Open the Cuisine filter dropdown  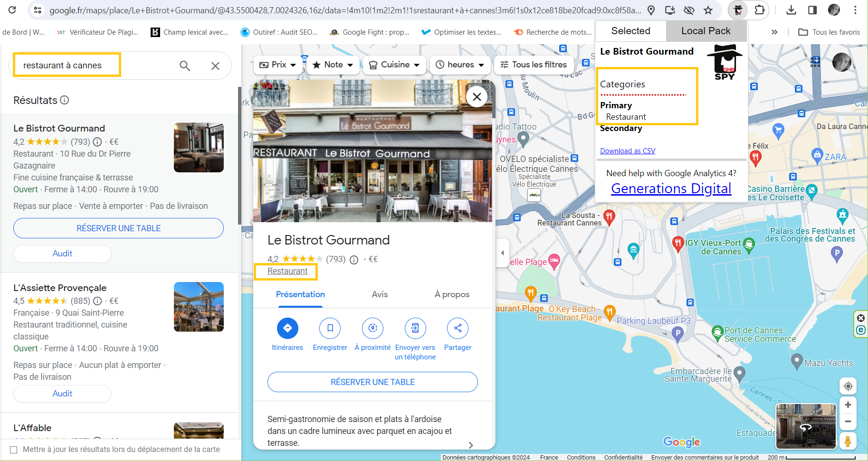point(394,65)
